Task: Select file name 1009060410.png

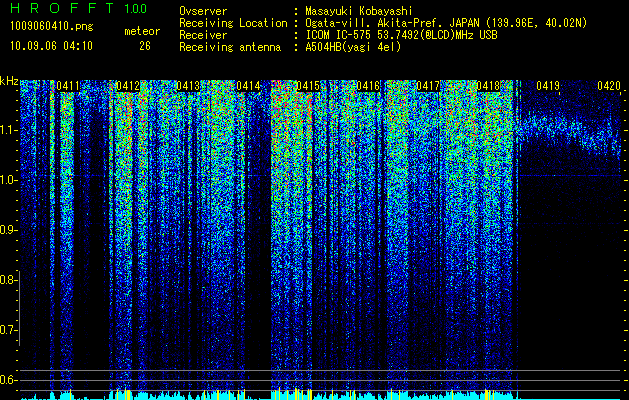Action: click(x=52, y=27)
